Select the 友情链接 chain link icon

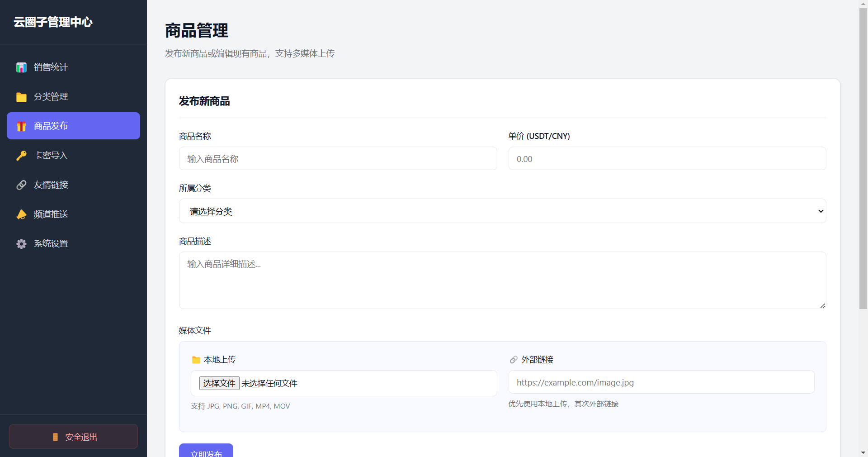(21, 185)
